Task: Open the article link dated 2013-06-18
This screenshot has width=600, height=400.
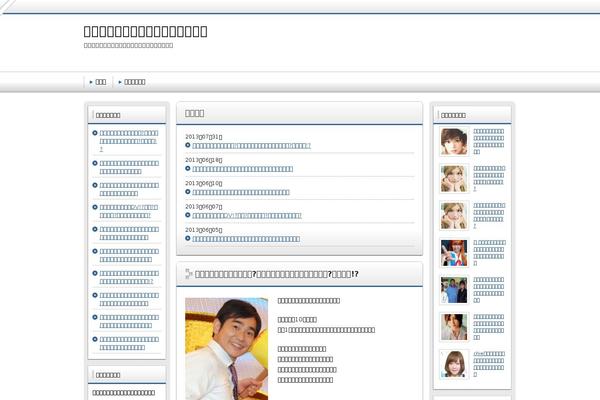Action: [243, 169]
